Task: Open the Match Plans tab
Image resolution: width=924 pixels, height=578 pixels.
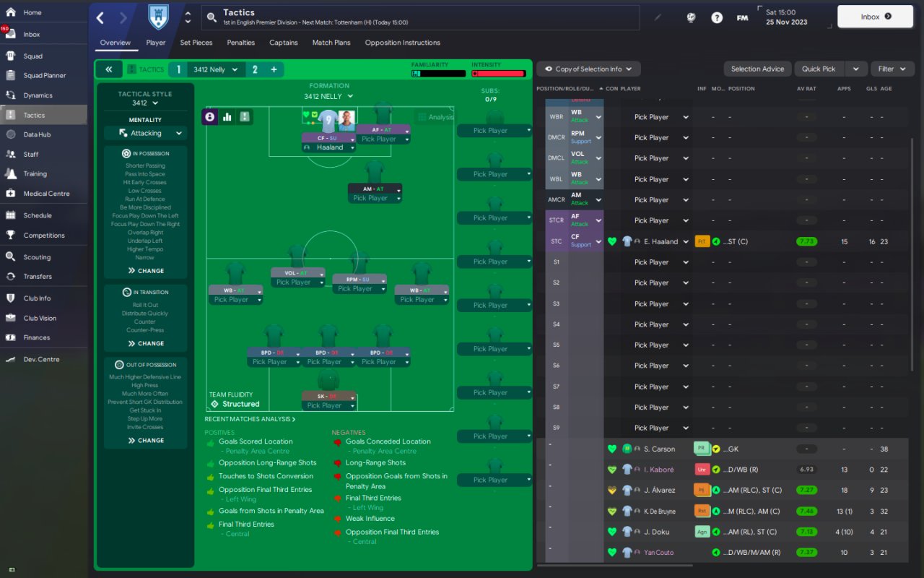Action: tap(331, 43)
